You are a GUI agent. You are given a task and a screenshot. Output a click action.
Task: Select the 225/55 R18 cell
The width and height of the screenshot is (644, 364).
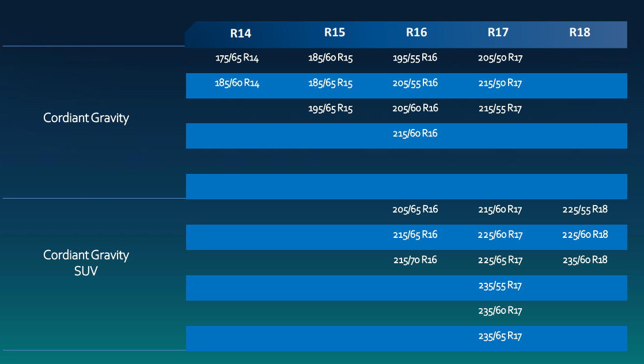(585, 210)
